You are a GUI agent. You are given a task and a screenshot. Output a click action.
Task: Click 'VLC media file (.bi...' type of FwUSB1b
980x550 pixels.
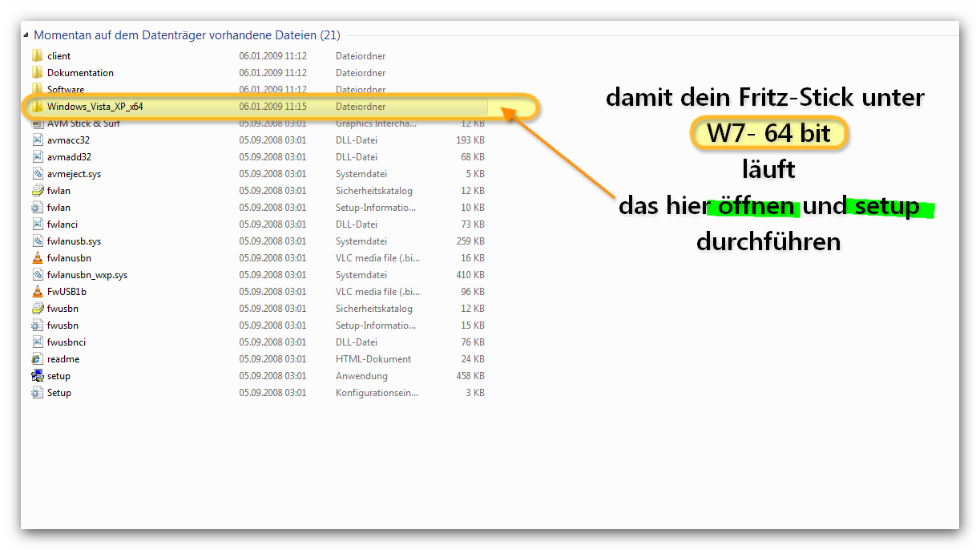pos(377,292)
